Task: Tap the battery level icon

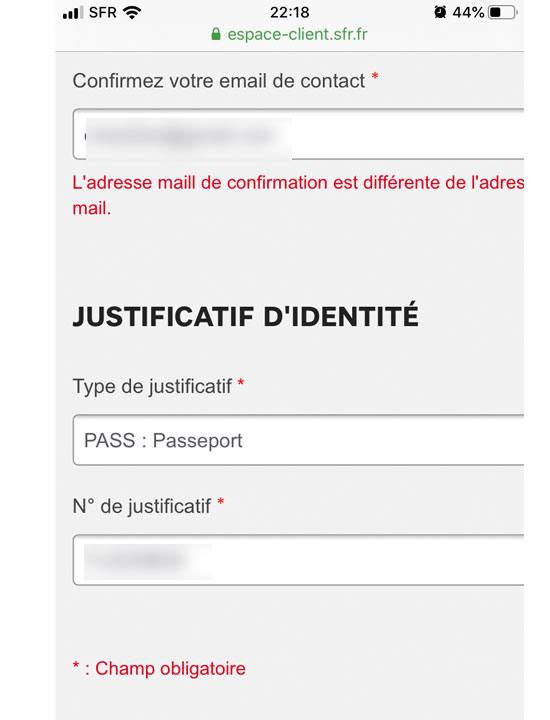Action: coord(503,12)
